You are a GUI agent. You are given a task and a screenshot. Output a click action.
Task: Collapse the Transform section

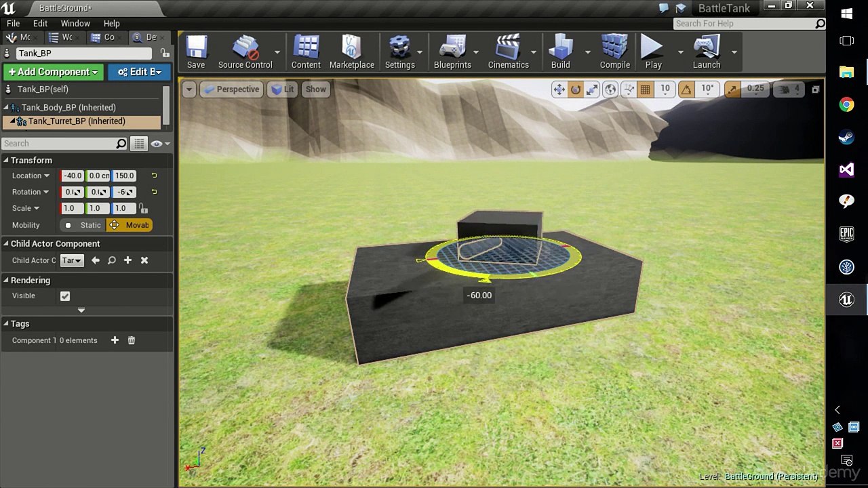5,161
